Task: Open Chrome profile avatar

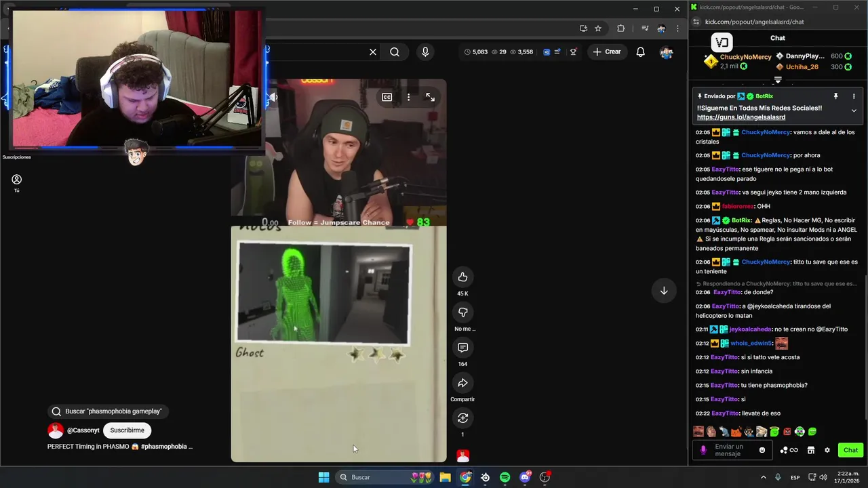Action: (661, 28)
